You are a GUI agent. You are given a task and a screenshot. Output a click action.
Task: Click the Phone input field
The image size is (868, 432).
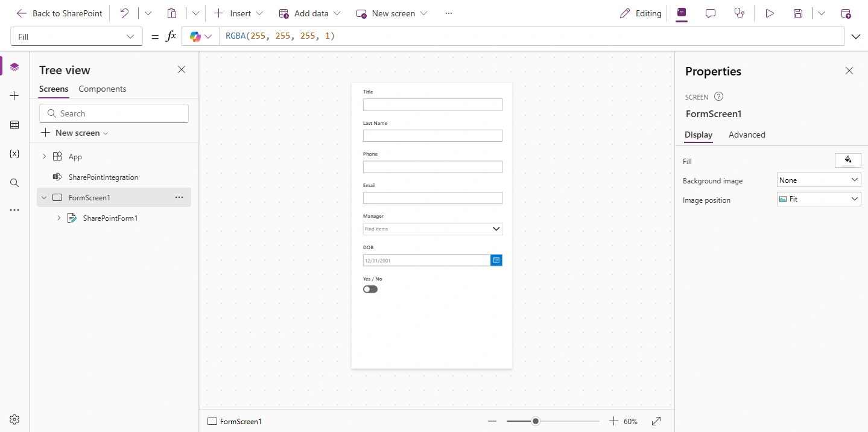pos(432,167)
